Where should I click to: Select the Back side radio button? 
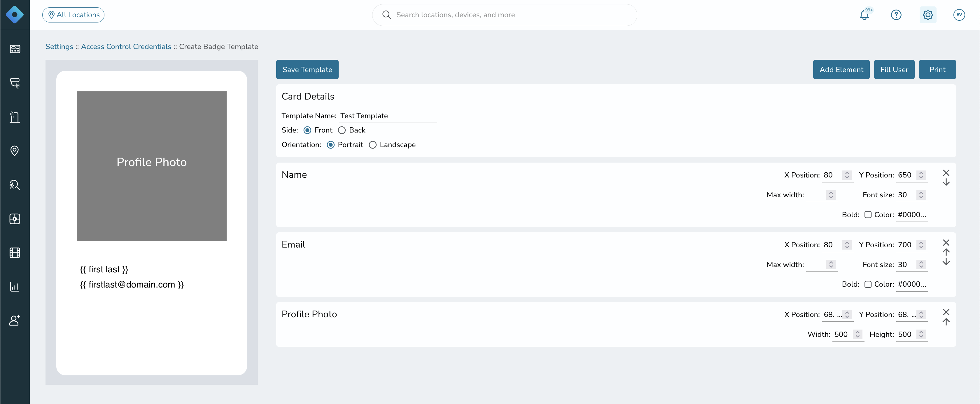[342, 130]
